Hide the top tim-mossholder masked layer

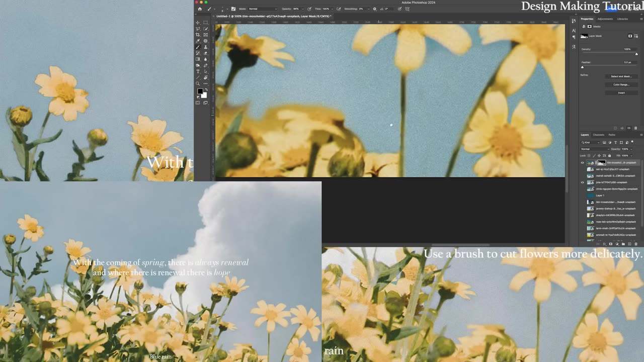[x=583, y=163]
